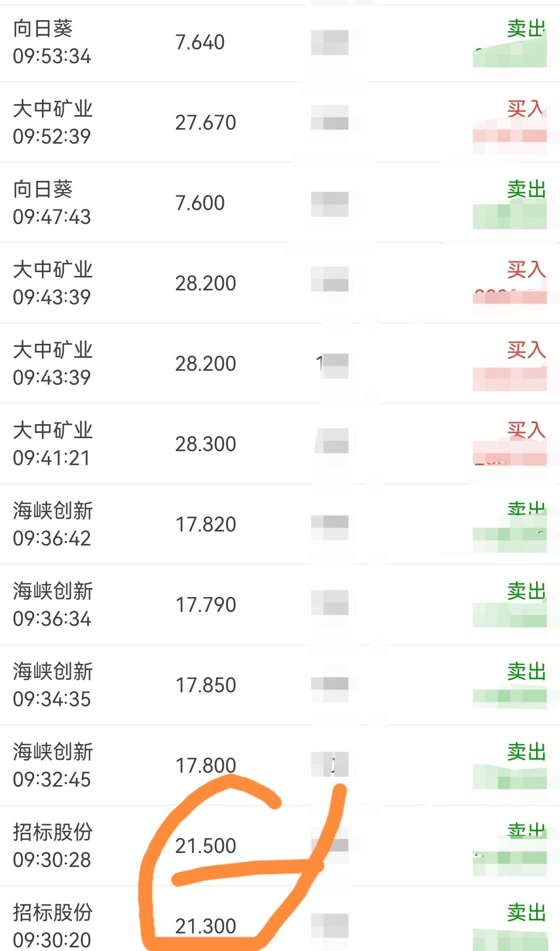Image resolution: width=560 pixels, height=951 pixels.
Task: Select the 17.790 price entry
Action: (x=205, y=605)
